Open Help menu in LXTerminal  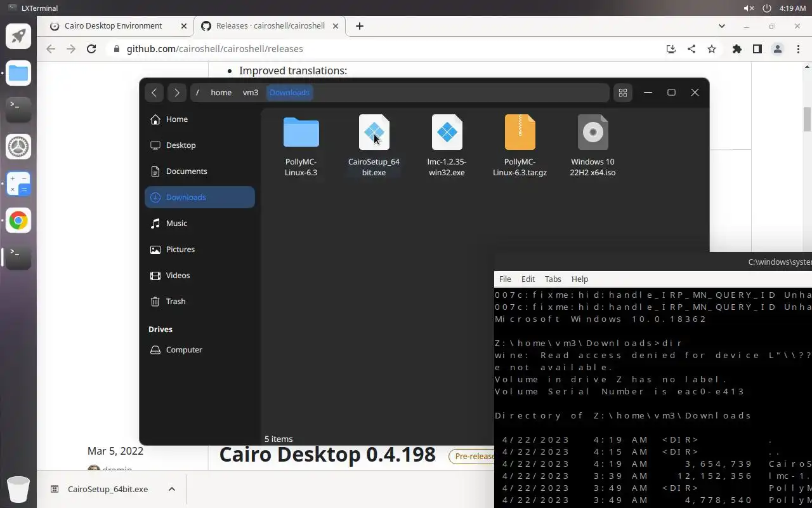(x=580, y=279)
